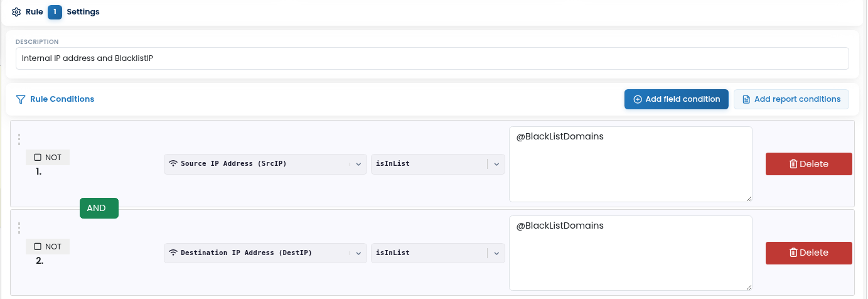Click drag handle dots of condition 2

pos(19,228)
